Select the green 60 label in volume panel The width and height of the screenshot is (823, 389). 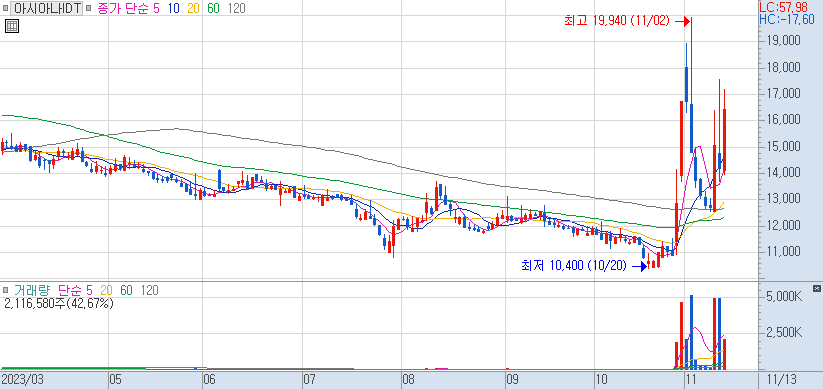coord(126,290)
